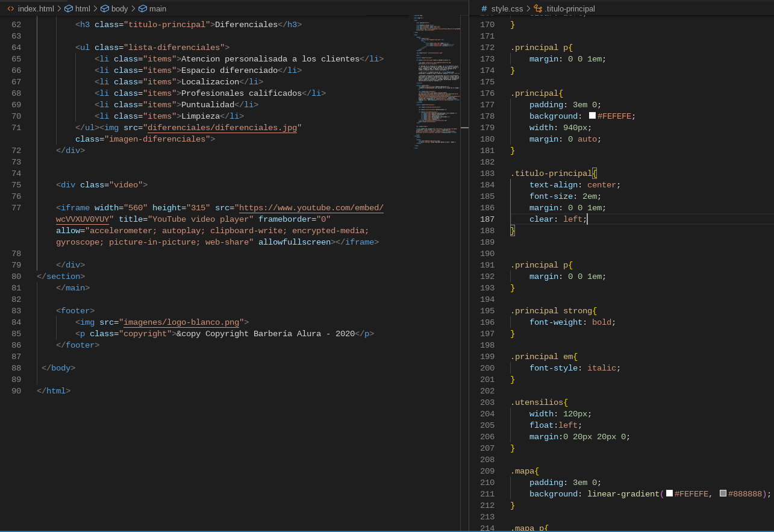Click the class symbol icon before .titulo-principal

click(x=538, y=8)
